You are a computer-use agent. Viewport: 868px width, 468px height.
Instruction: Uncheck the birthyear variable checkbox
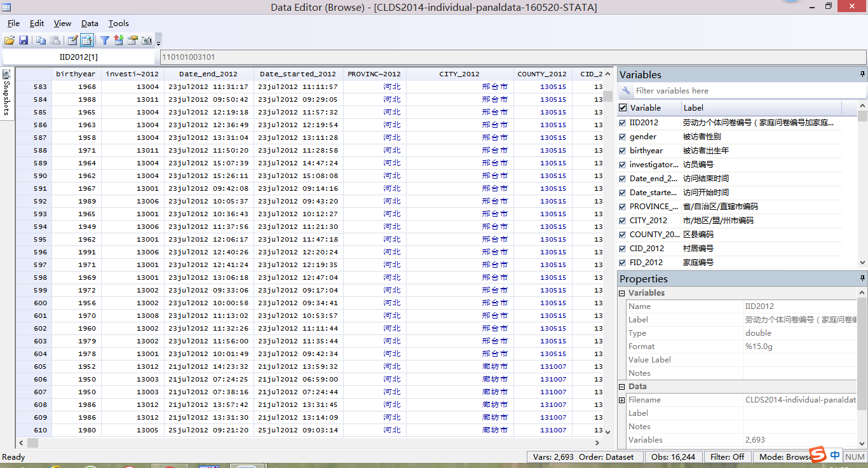[x=623, y=151]
